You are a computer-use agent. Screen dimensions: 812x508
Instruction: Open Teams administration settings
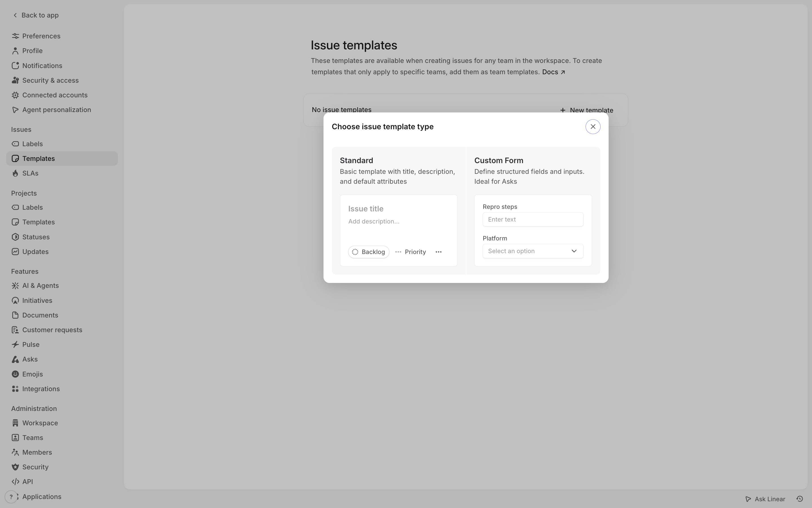pos(62,438)
